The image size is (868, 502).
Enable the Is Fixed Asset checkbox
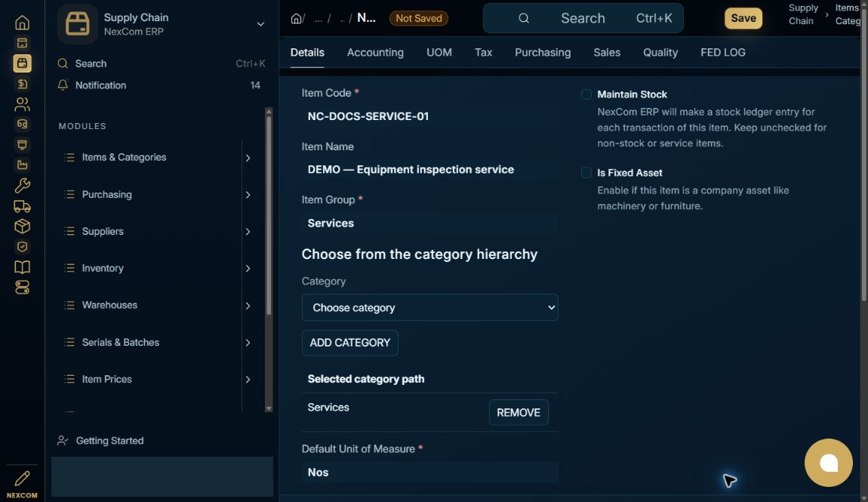coord(586,173)
